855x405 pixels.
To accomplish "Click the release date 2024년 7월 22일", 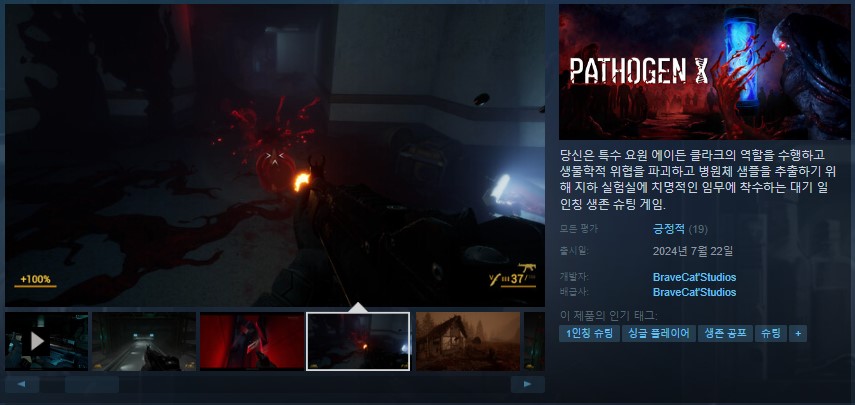I will [x=693, y=251].
